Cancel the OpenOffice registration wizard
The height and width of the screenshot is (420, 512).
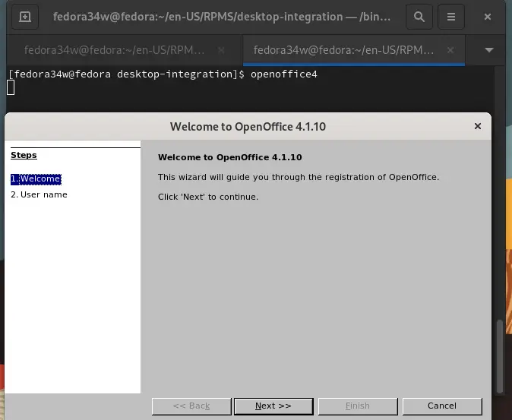442,406
